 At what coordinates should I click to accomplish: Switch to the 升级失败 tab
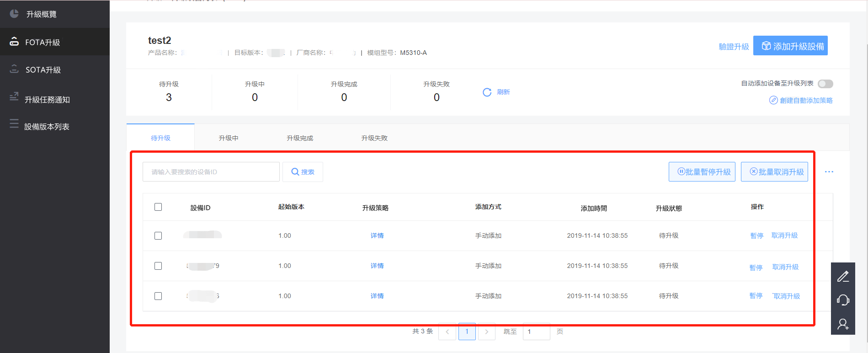click(374, 138)
